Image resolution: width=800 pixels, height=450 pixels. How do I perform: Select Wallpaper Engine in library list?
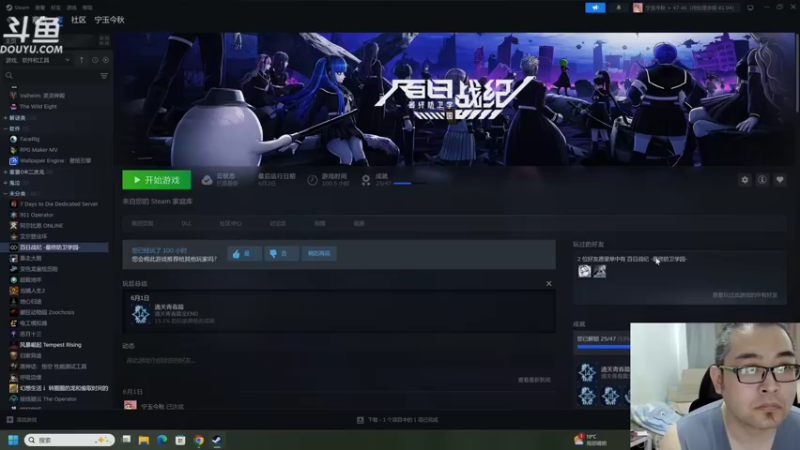click(55, 161)
